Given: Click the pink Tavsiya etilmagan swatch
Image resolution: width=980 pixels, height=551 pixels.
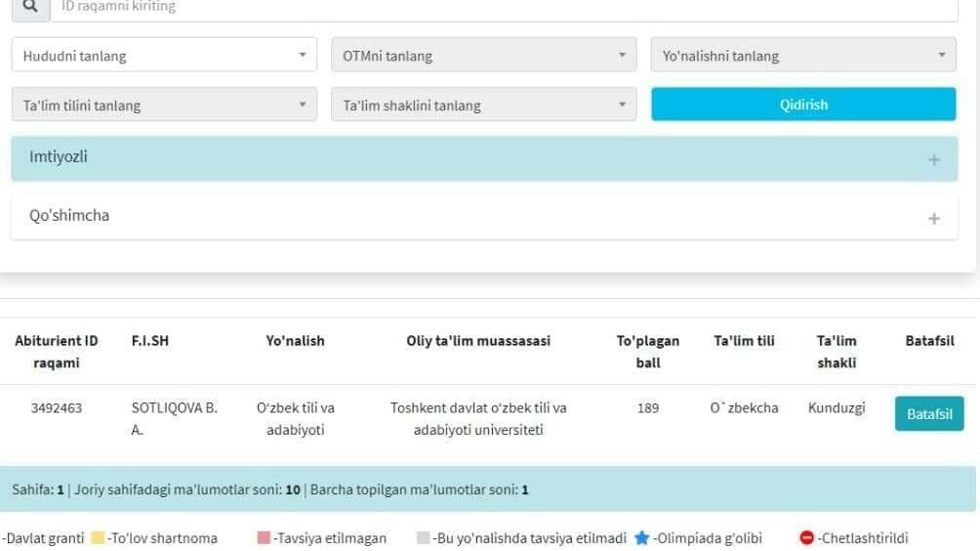Looking at the screenshot, I should (x=264, y=538).
